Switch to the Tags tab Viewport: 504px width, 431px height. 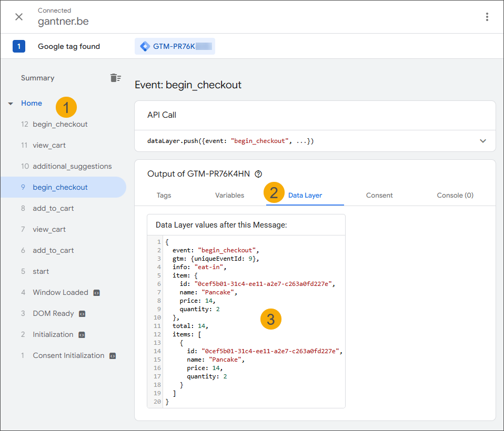(x=164, y=195)
